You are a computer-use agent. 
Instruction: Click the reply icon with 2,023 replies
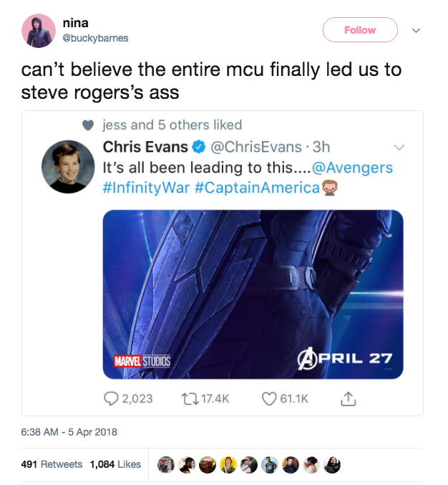click(x=111, y=399)
